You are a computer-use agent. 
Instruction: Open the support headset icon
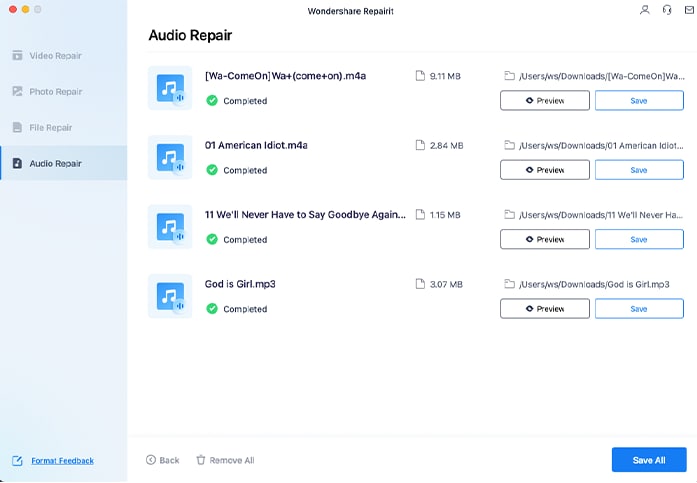667,10
